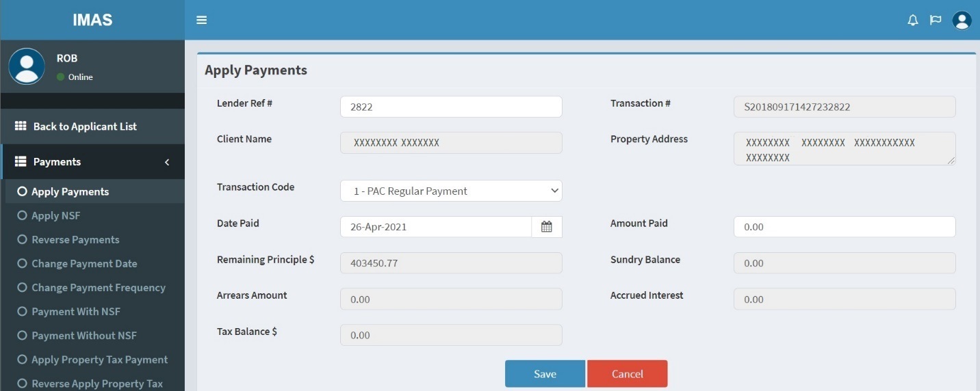
Task: Click into the Lender Ref # field
Action: [x=451, y=107]
